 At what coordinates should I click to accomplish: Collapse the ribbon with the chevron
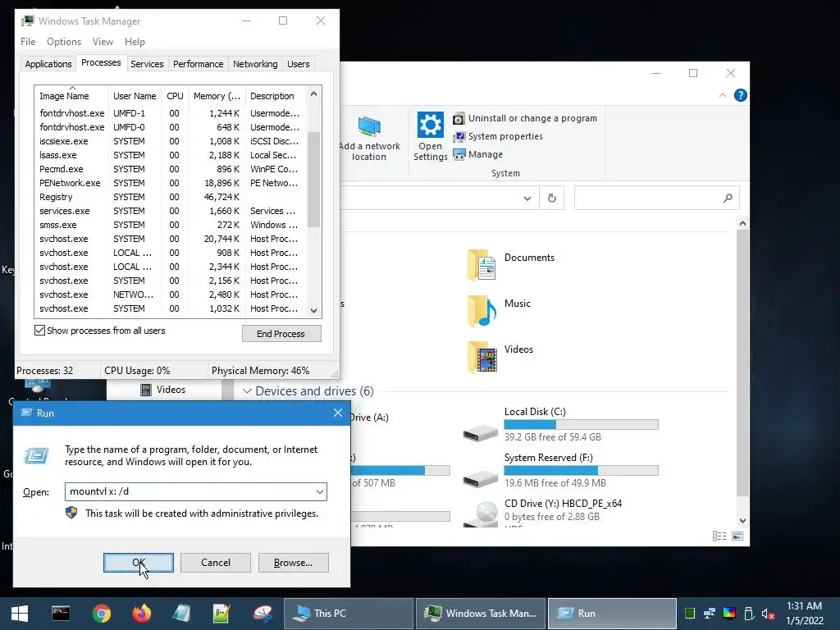722,95
